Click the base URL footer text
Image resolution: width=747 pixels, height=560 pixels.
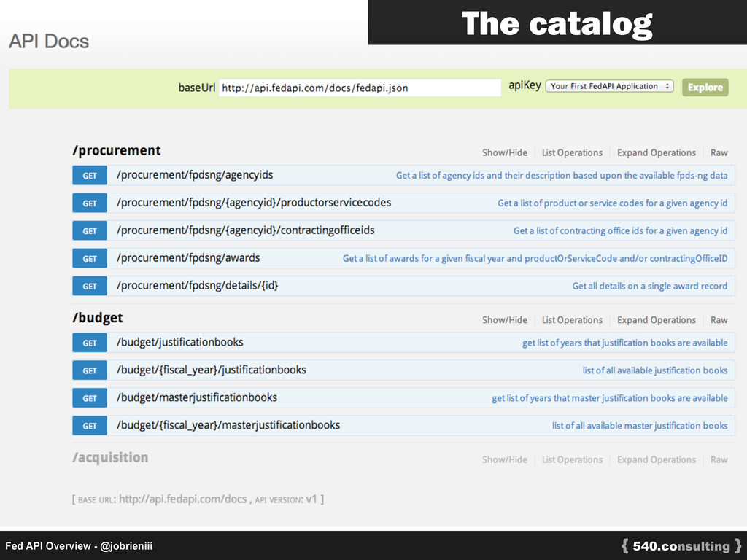pyautogui.click(x=198, y=499)
